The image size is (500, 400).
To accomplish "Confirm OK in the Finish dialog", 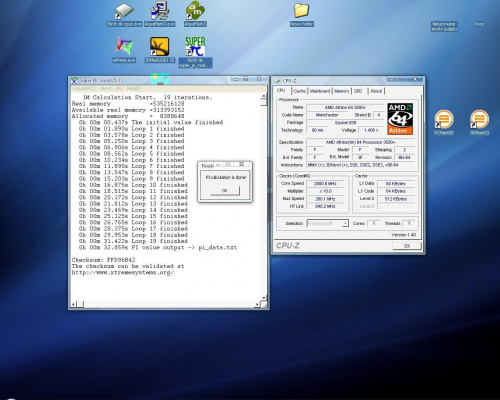I will [x=225, y=191].
